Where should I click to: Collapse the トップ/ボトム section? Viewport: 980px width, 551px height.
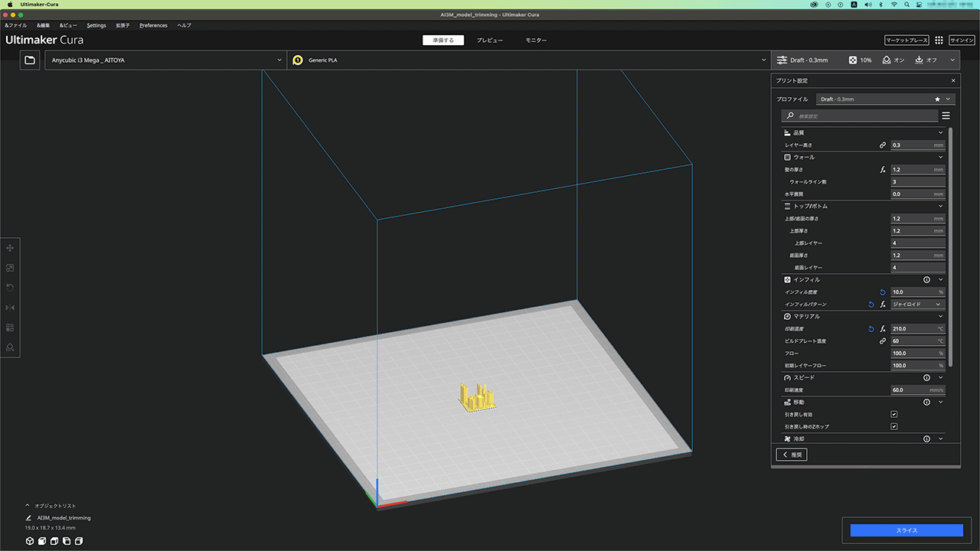coord(941,206)
